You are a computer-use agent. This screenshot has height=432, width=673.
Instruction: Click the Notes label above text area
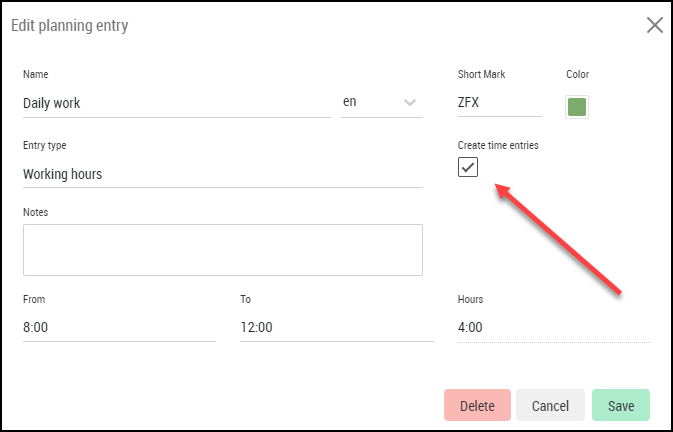tap(36, 212)
